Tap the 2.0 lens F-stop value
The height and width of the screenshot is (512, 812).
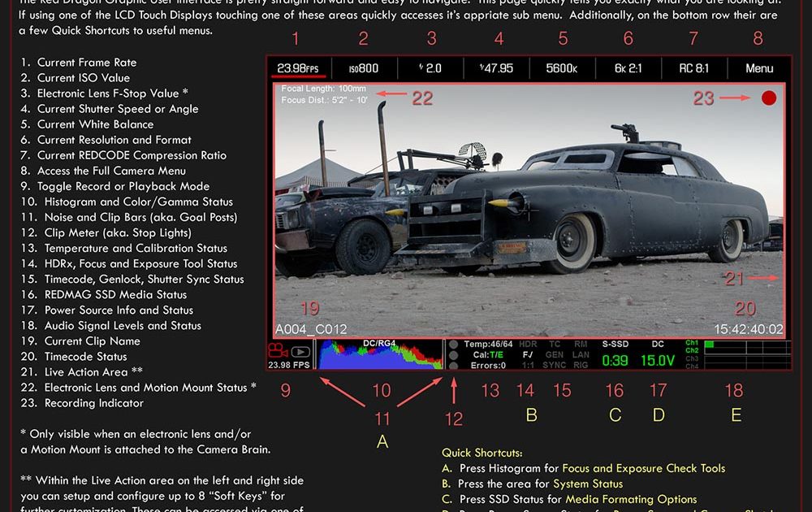pyautogui.click(x=430, y=68)
